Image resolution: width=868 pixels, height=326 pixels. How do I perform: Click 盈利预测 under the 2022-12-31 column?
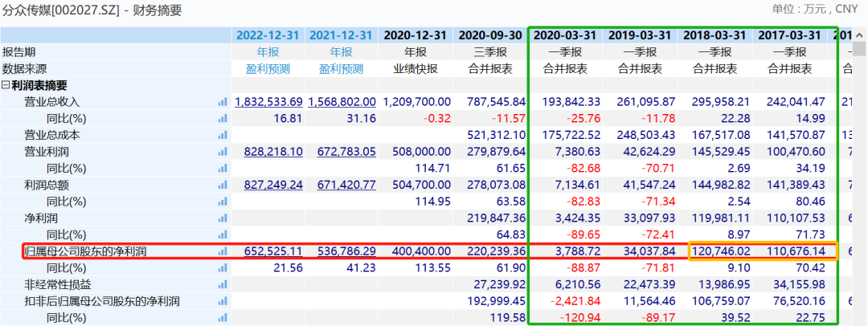268,69
